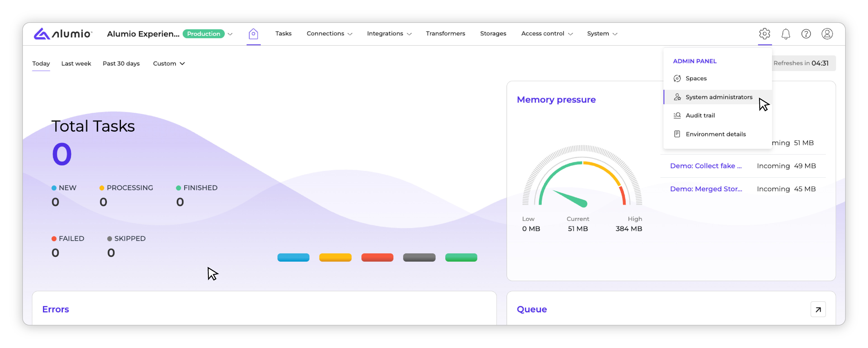Open Environment details entry
868x348 pixels.
point(715,134)
